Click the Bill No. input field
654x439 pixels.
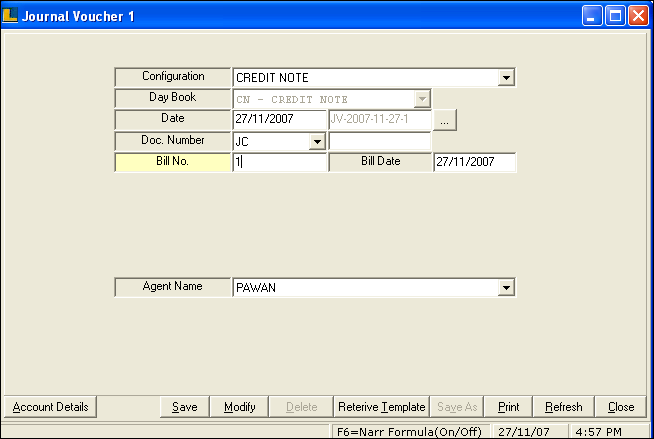click(x=279, y=162)
